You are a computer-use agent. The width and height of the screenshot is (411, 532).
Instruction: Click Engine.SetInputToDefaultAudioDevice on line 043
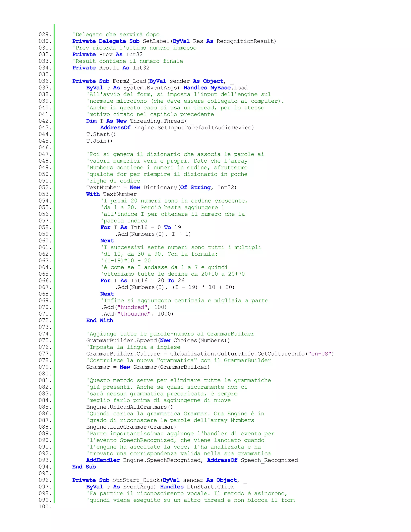193,128
